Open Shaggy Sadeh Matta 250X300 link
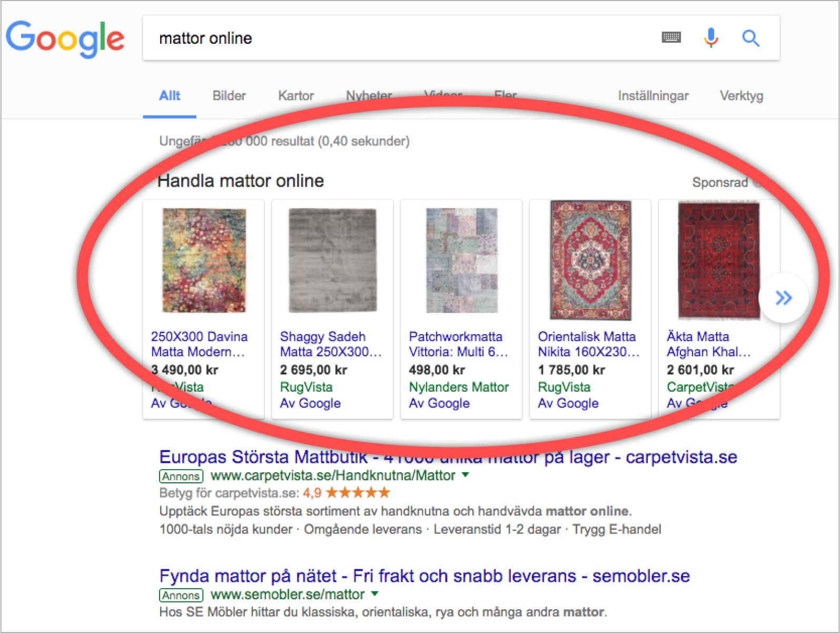Viewport: 840px width, 633px height. click(x=331, y=344)
